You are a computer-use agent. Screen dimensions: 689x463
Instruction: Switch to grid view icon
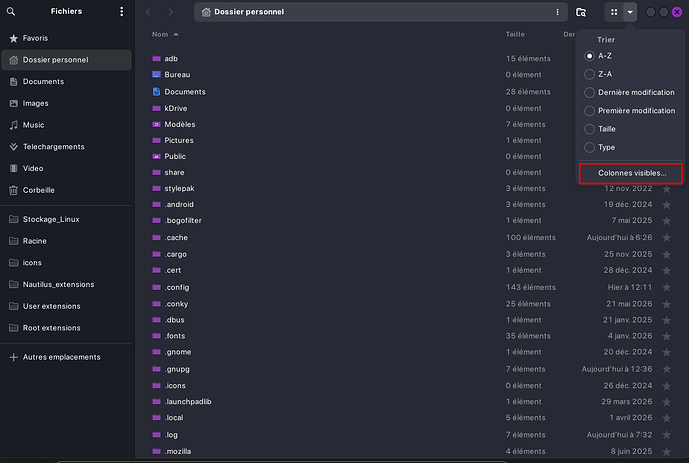pyautogui.click(x=614, y=12)
